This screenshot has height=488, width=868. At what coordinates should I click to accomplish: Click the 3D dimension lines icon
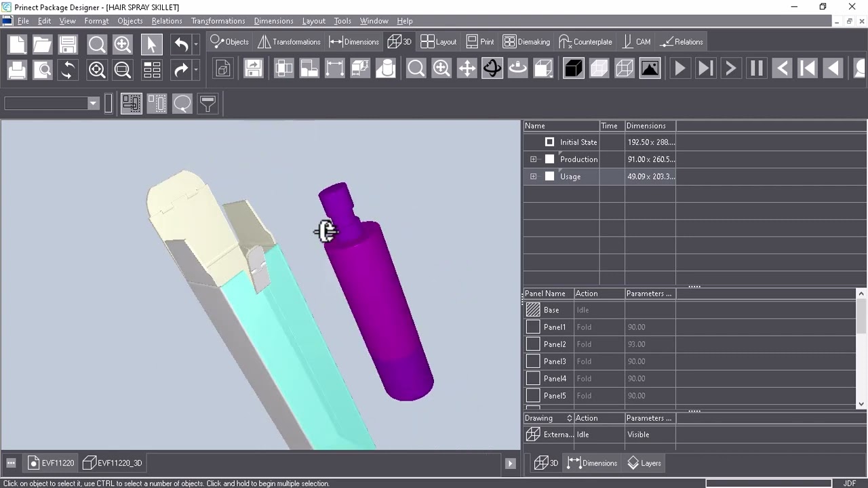(x=335, y=68)
